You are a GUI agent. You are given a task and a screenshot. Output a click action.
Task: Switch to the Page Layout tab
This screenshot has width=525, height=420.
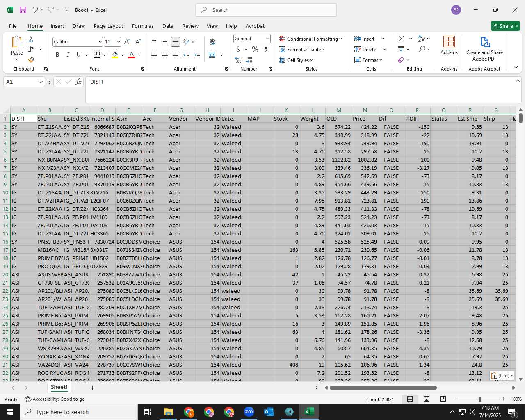point(108,26)
